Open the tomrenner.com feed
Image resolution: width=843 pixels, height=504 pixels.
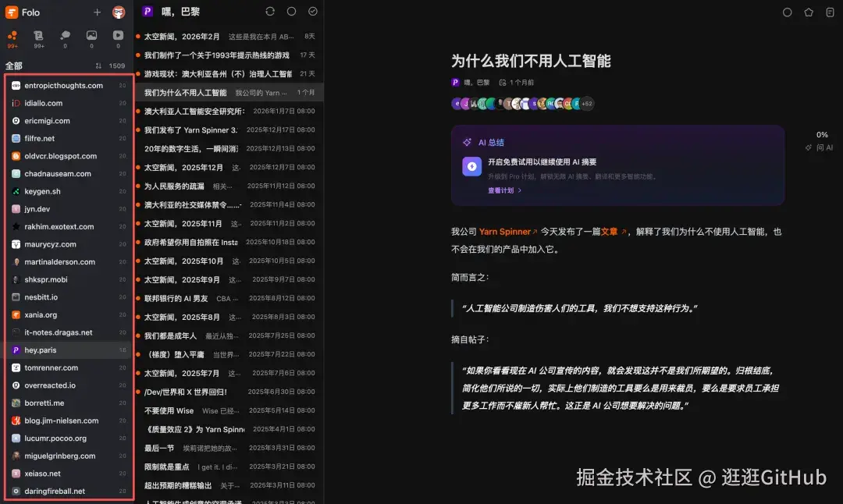click(68, 367)
